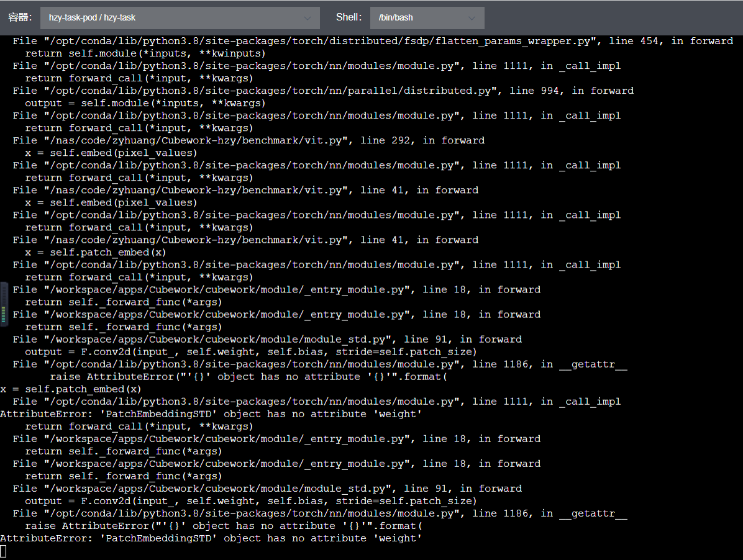Click the chevron arrow in /bin/bash selector
Viewport: 743px width, 560px height.
pos(472,18)
